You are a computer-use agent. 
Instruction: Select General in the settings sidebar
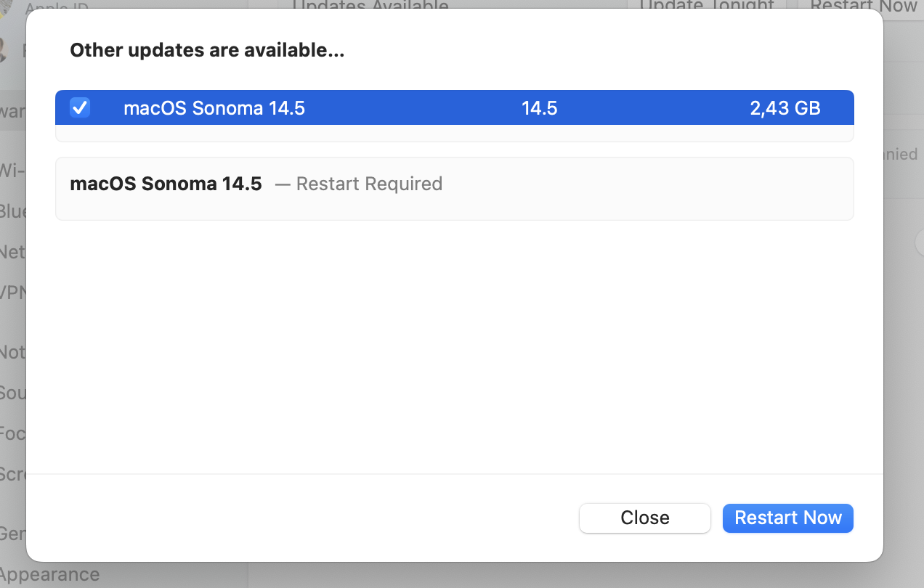point(13,534)
